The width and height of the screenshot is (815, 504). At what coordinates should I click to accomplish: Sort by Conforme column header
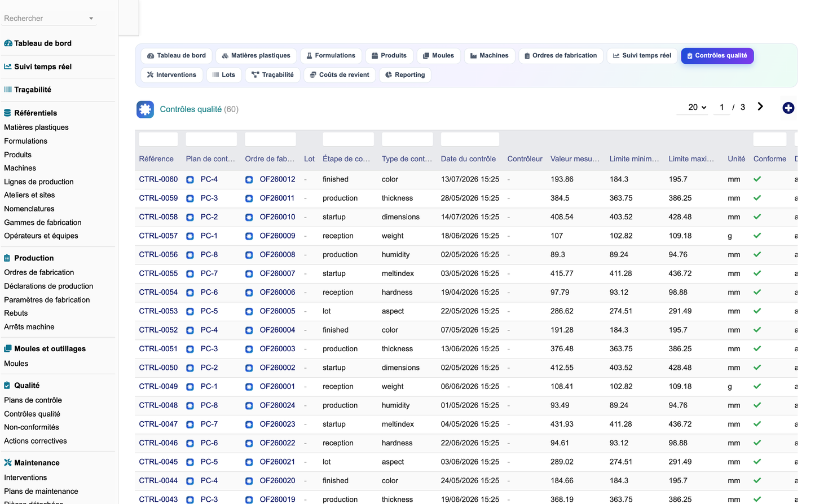(770, 159)
